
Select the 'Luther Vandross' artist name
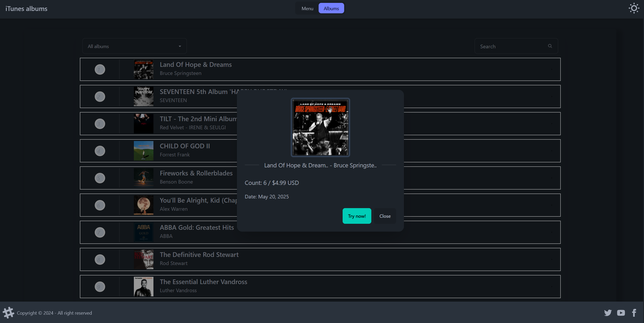178,290
